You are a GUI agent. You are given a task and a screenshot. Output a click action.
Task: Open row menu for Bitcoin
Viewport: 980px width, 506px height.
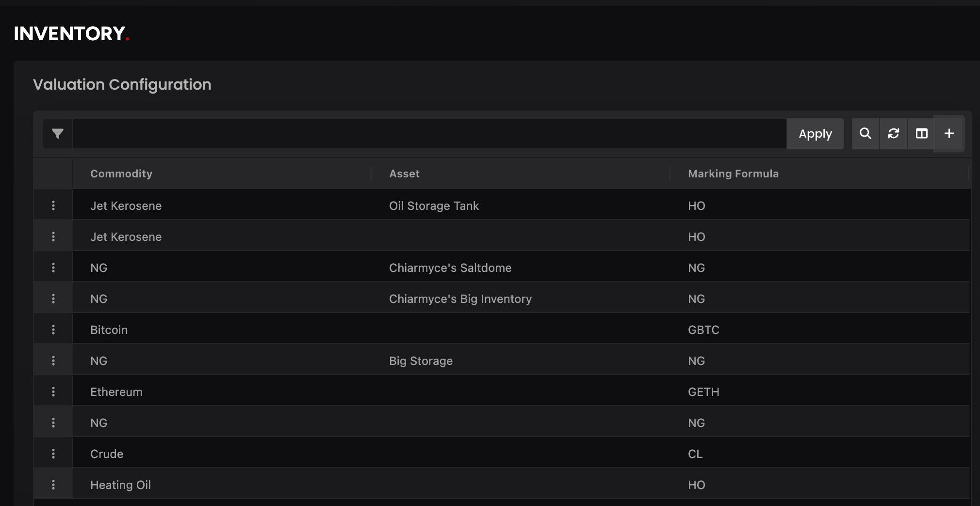tap(53, 330)
